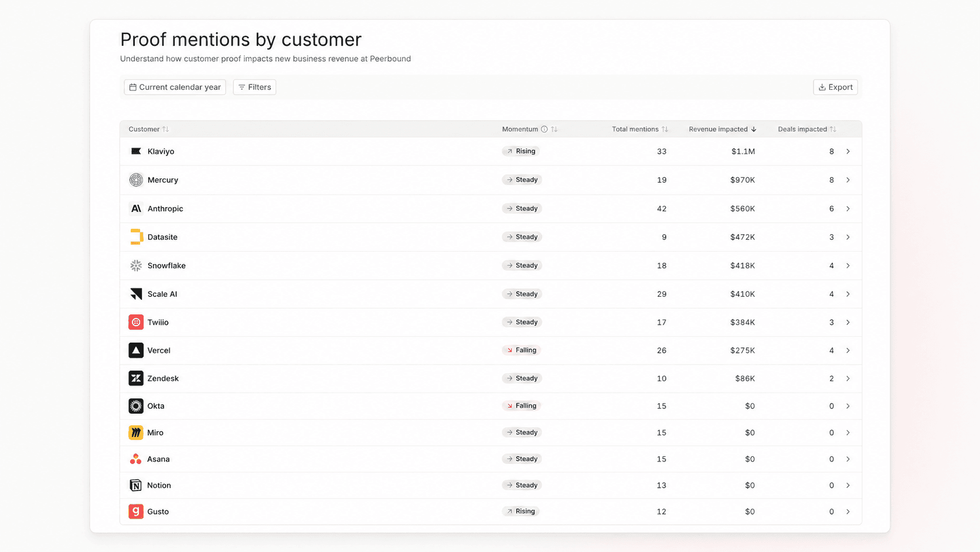Toggle sort on Deals impacted column
The height and width of the screenshot is (552, 980).
833,129
